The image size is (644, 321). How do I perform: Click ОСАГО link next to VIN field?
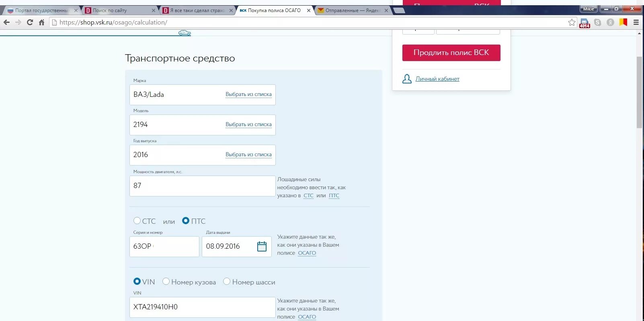click(307, 317)
